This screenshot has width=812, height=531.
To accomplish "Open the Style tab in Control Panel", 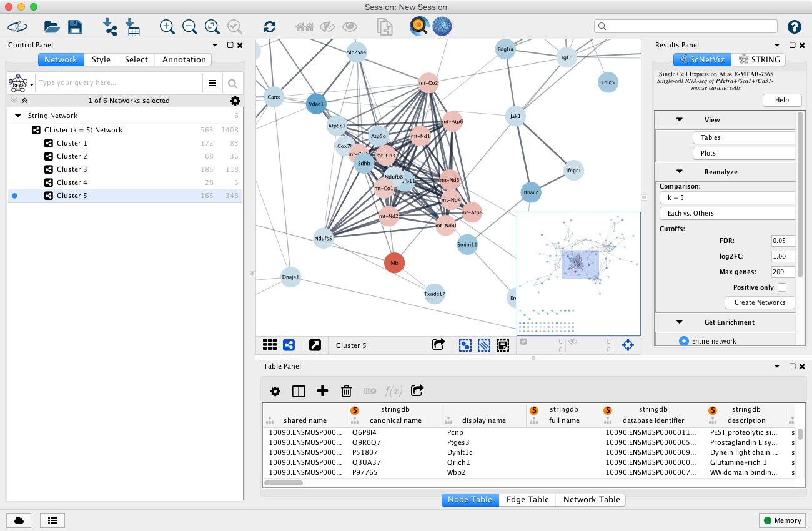I will coord(101,59).
